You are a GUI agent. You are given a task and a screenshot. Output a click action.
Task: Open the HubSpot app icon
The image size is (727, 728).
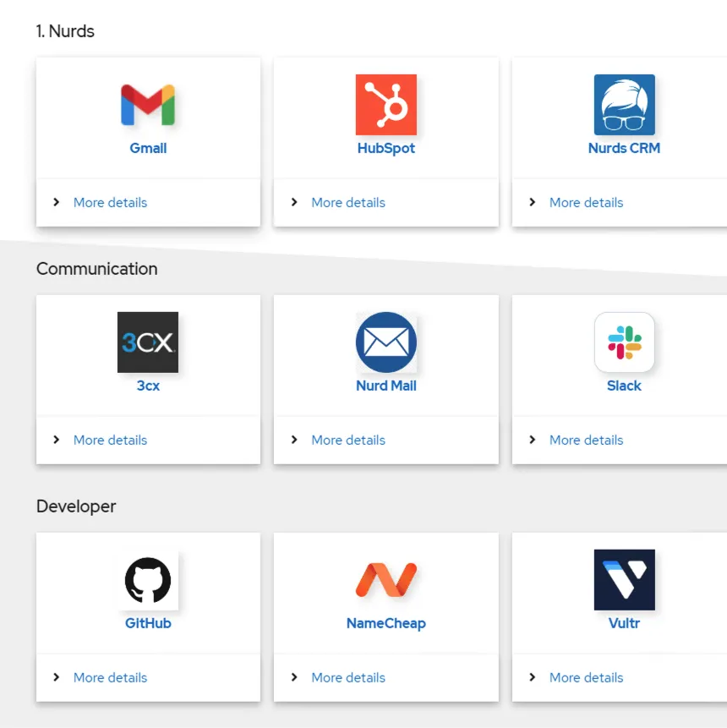point(385,105)
